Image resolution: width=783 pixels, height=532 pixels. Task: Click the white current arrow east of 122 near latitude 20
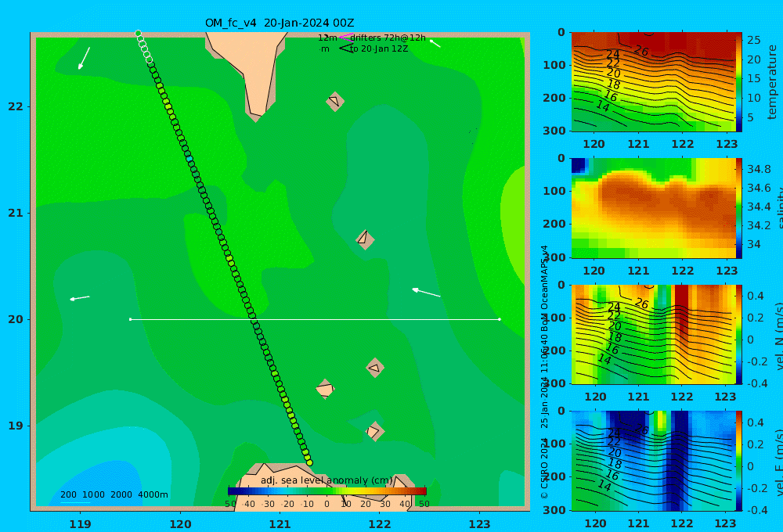pos(426,292)
